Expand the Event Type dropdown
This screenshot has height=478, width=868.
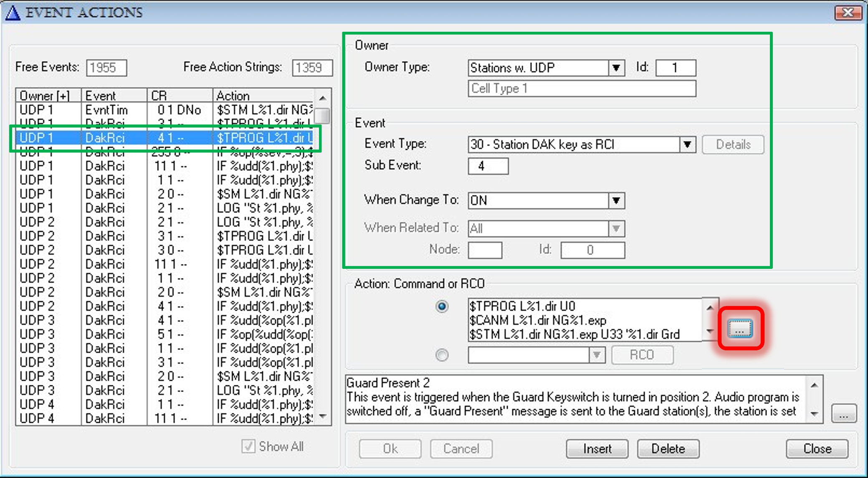click(687, 145)
